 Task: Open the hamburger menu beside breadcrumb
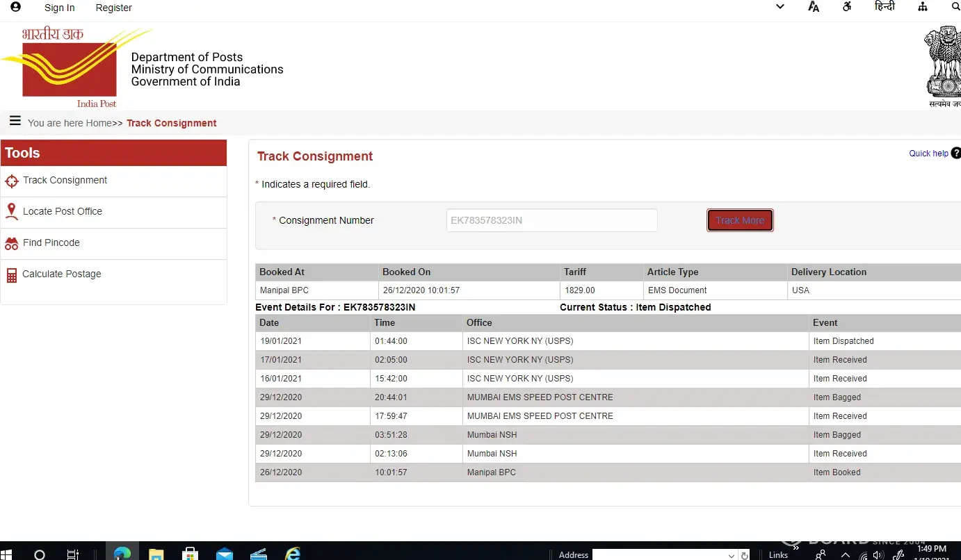click(x=15, y=122)
